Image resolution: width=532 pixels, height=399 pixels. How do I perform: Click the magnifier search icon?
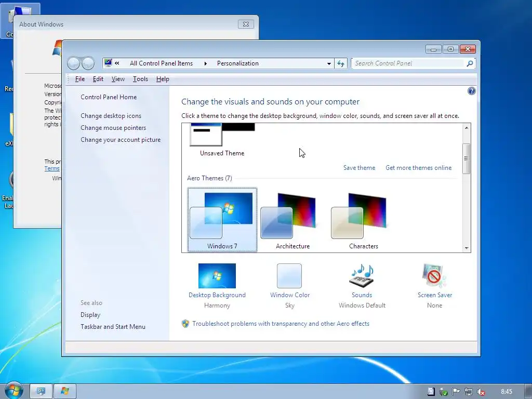tap(470, 63)
